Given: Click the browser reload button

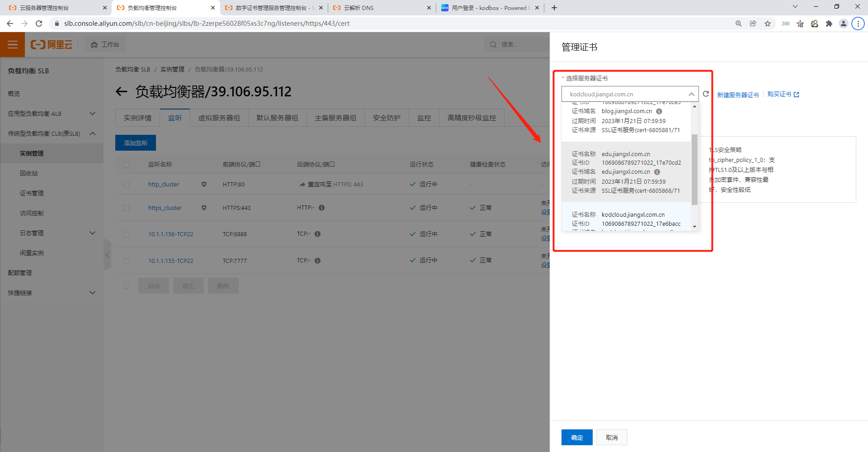Looking at the screenshot, I should point(39,24).
